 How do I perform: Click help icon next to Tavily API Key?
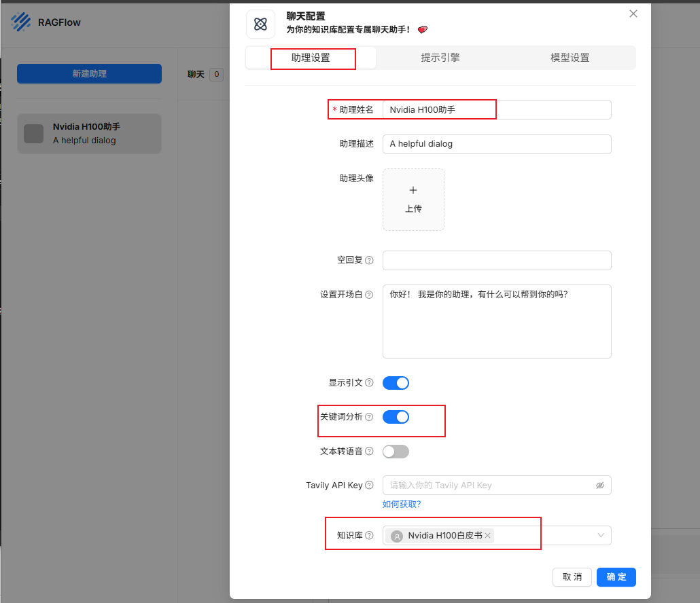(x=369, y=486)
